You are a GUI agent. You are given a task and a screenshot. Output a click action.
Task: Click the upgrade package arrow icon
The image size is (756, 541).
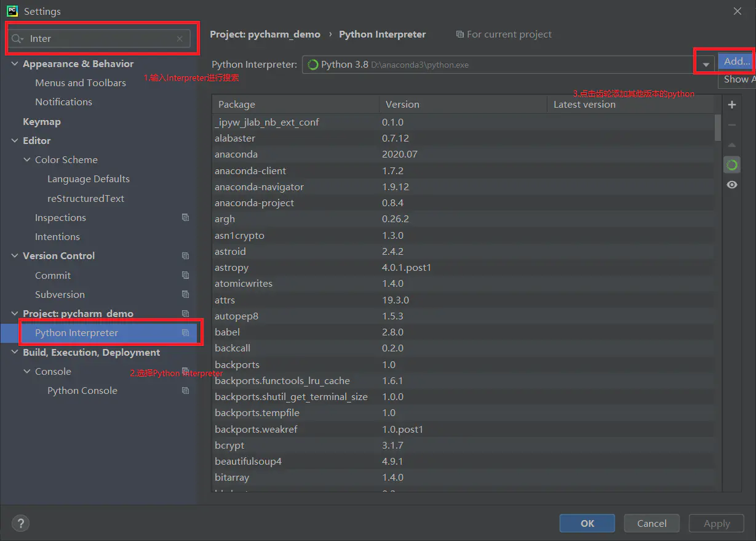[x=731, y=145]
